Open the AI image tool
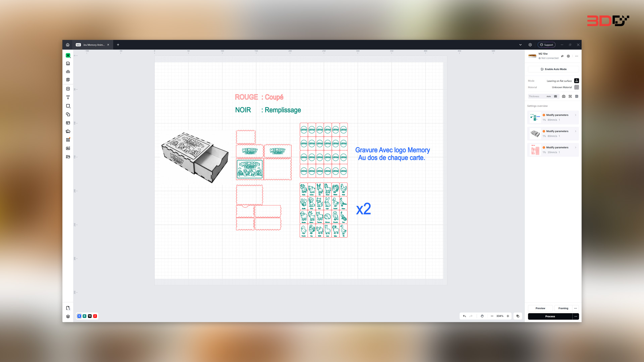Screen dimensions: 644x362 [x=68, y=148]
